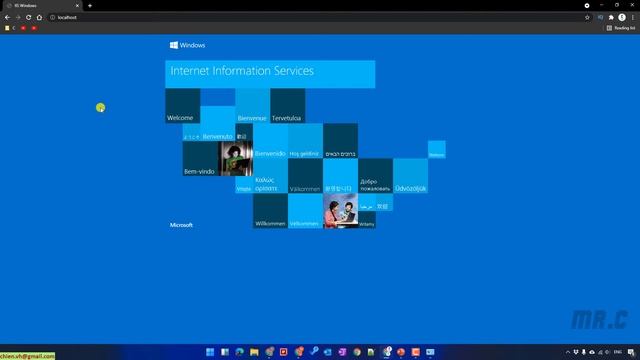Show hidden system tray icons
Screen dimensions: 640x360
pos(568,352)
